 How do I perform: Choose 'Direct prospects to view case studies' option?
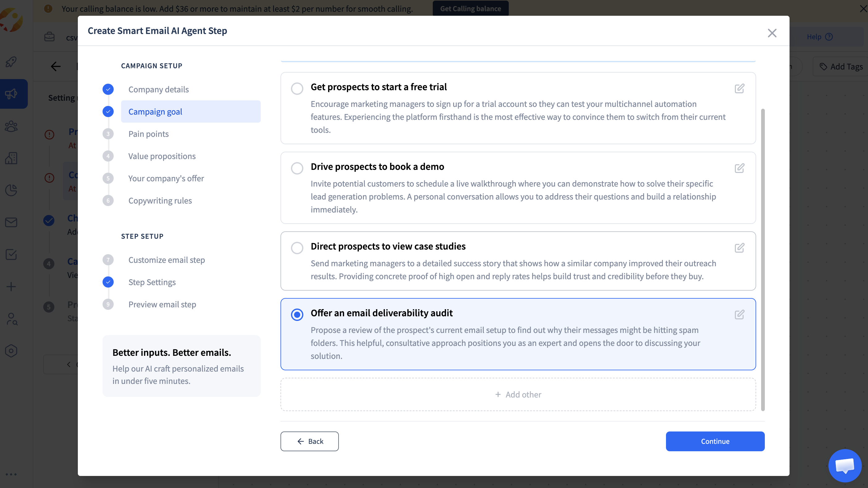coord(297,248)
